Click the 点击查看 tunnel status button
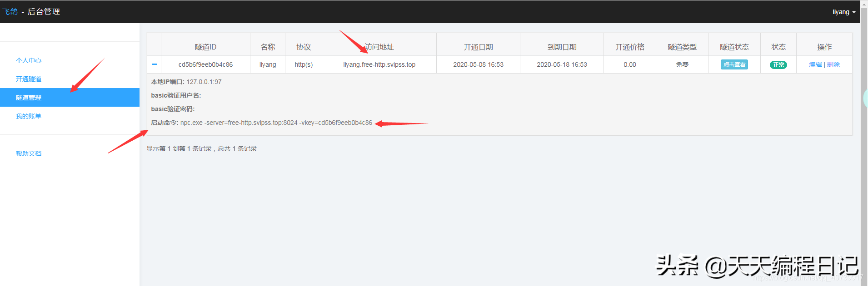Screen dimensions: 868x286 point(734,64)
